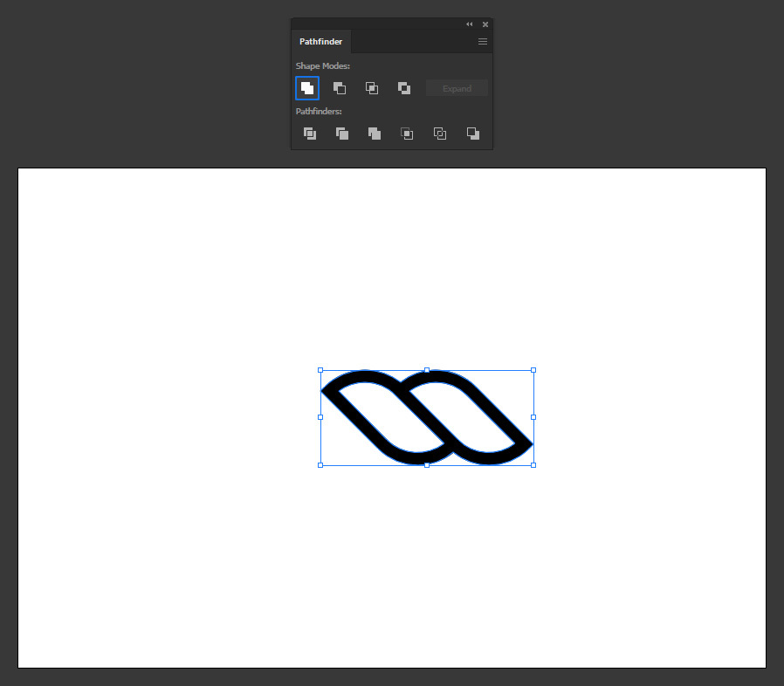Apply the Trim pathfinder
The height and width of the screenshot is (686, 784).
(x=342, y=134)
